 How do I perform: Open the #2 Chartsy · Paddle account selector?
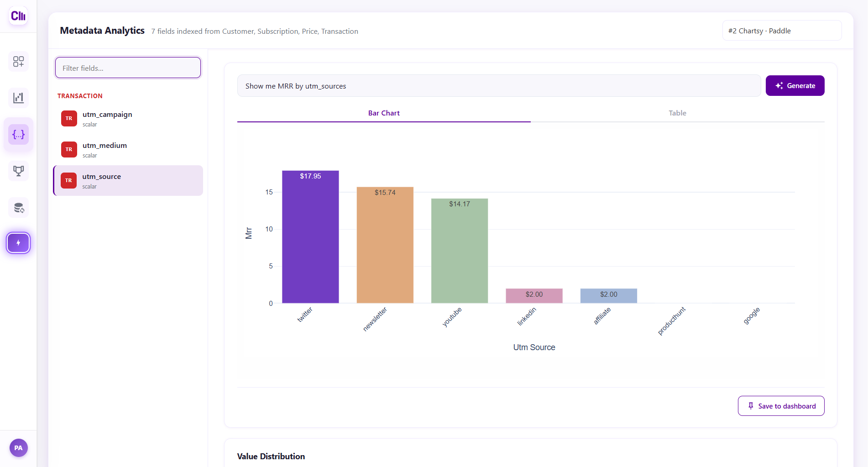782,31
